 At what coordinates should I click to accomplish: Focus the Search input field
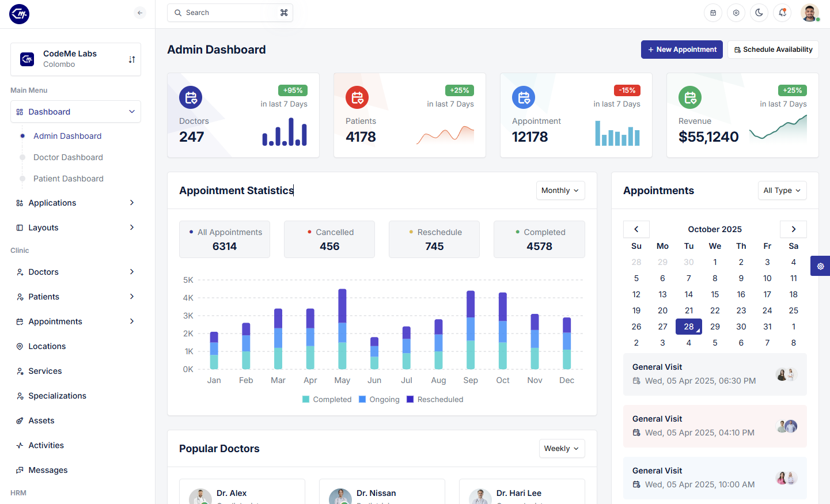tap(230, 13)
